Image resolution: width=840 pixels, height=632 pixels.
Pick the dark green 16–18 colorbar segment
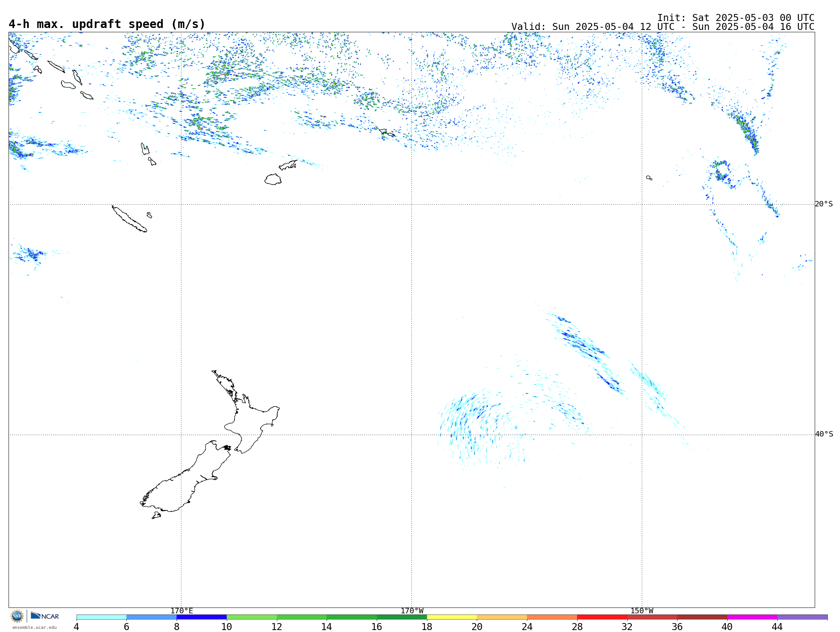click(x=402, y=617)
